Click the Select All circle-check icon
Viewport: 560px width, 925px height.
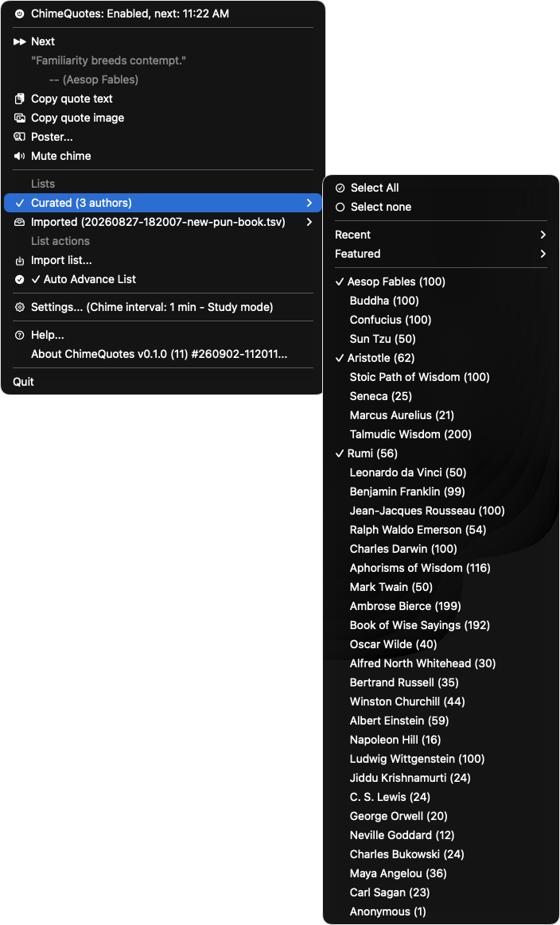(340, 188)
